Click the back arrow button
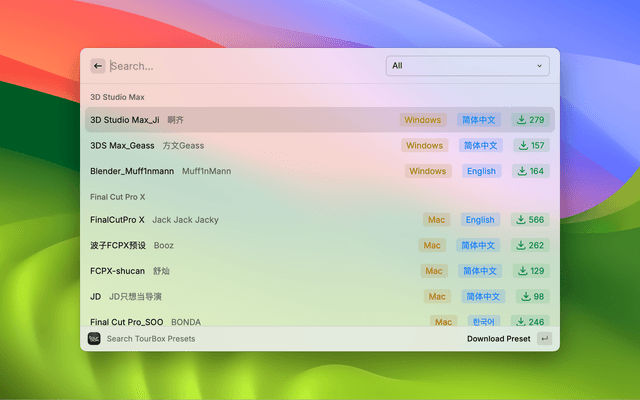 coord(98,66)
